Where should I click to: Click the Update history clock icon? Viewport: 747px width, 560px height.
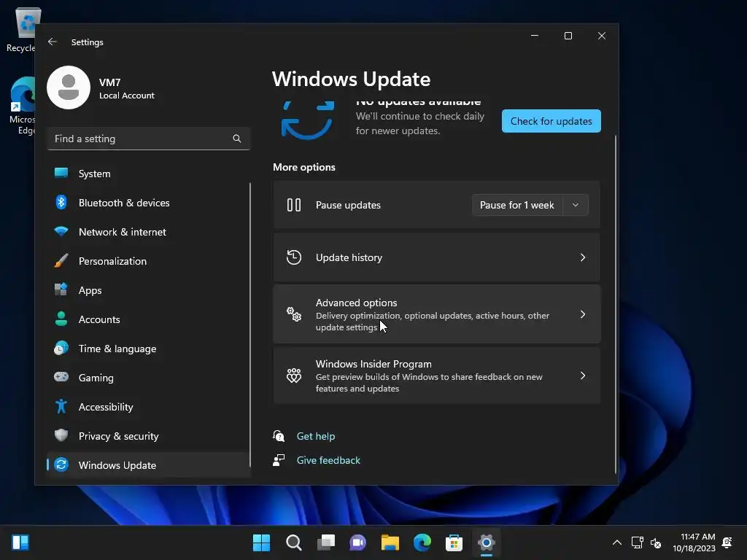pos(294,257)
